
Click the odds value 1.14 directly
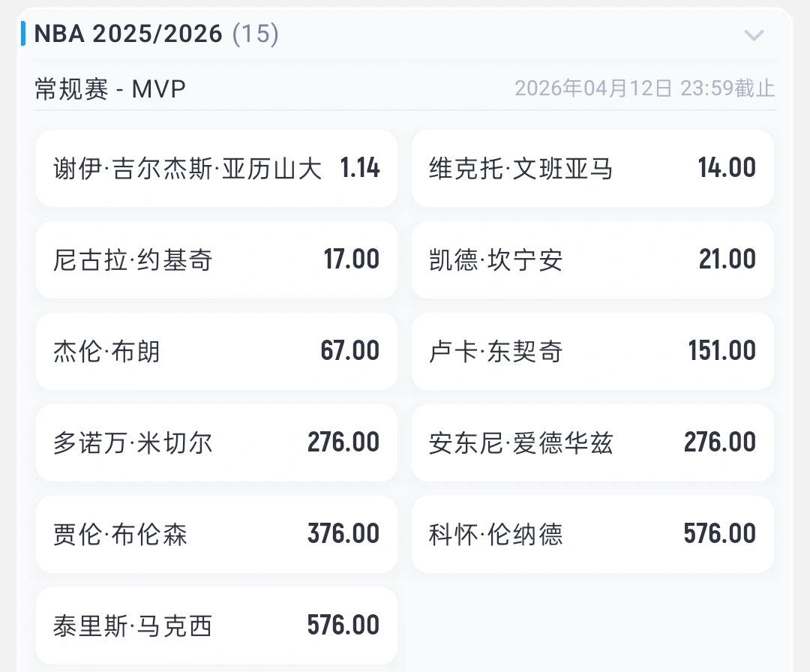pos(361,168)
